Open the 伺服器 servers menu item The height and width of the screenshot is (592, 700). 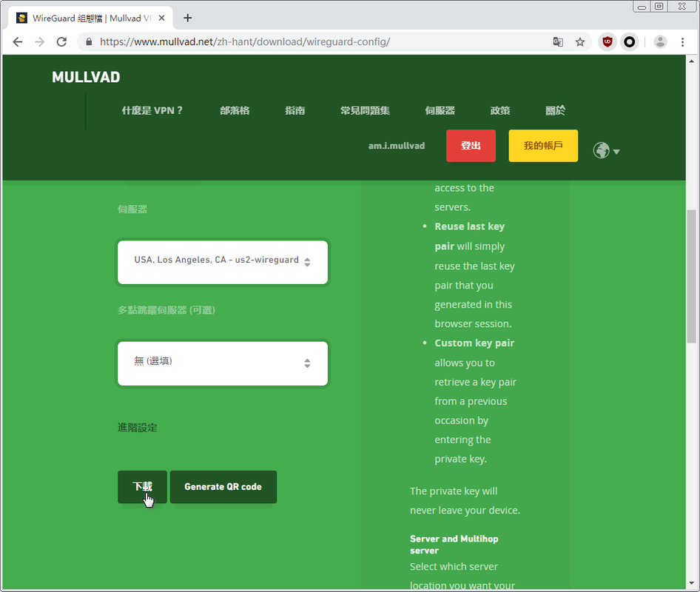[x=440, y=110]
